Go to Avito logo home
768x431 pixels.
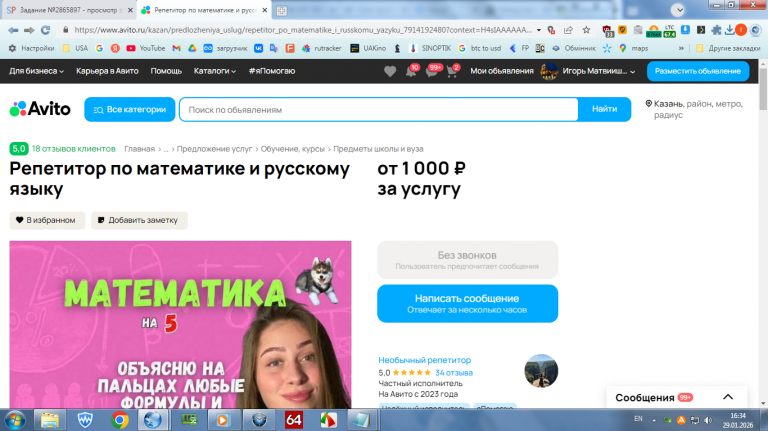pos(40,109)
